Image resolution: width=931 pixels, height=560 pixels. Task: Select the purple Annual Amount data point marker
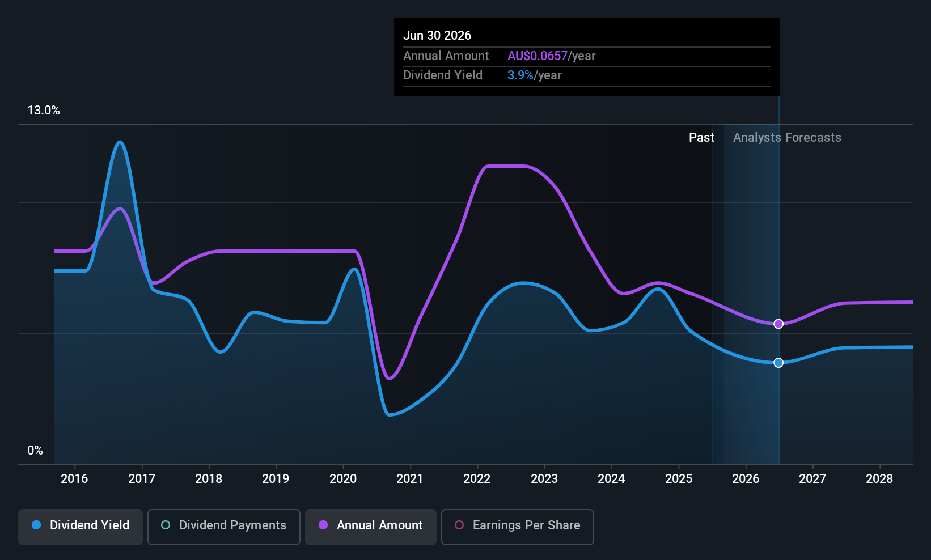778,324
